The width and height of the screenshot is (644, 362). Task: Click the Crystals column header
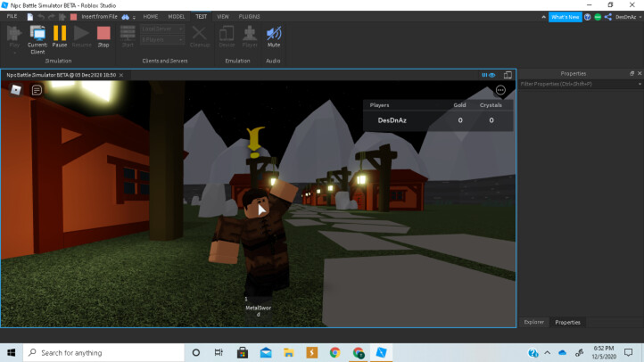click(x=491, y=105)
